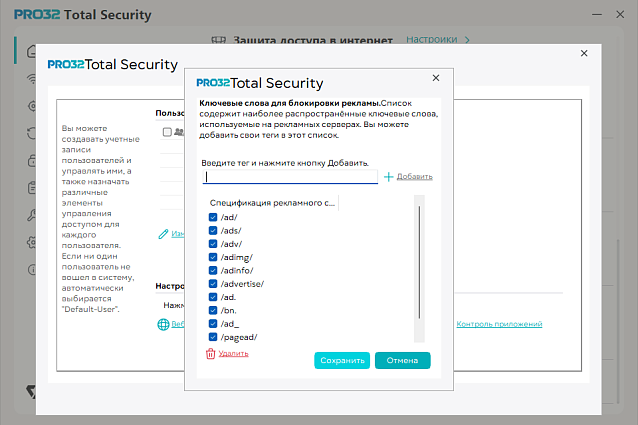This screenshot has height=425, width=638.
Task: Open the reports clipboard sidebar icon
Action: (32, 188)
